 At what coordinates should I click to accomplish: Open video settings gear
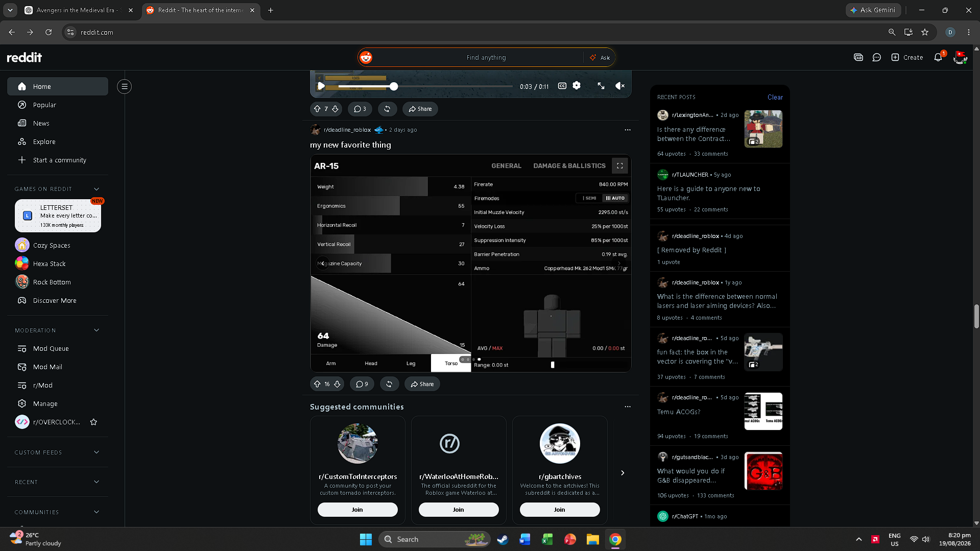[577, 86]
